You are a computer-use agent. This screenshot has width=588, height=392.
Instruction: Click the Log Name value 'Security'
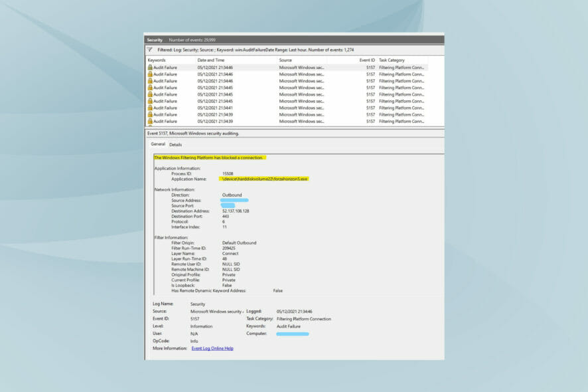[x=198, y=304]
